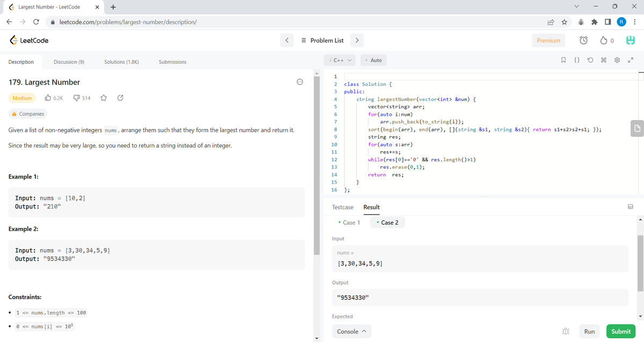Add problem to favorites with star
Viewport: 644px width, 342px height.
[x=105, y=98]
